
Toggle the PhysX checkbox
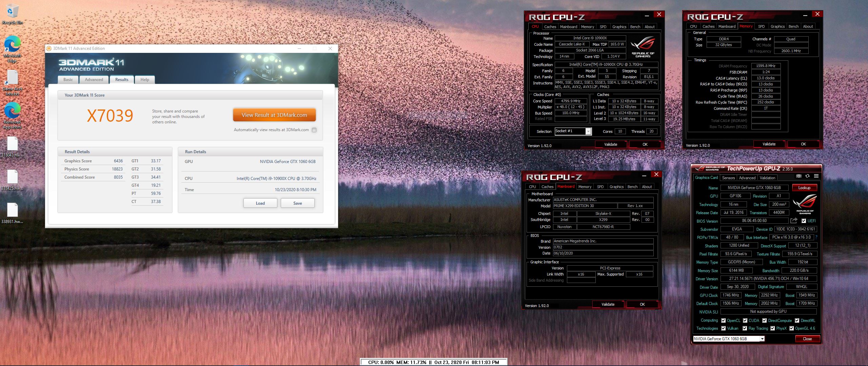(772, 328)
